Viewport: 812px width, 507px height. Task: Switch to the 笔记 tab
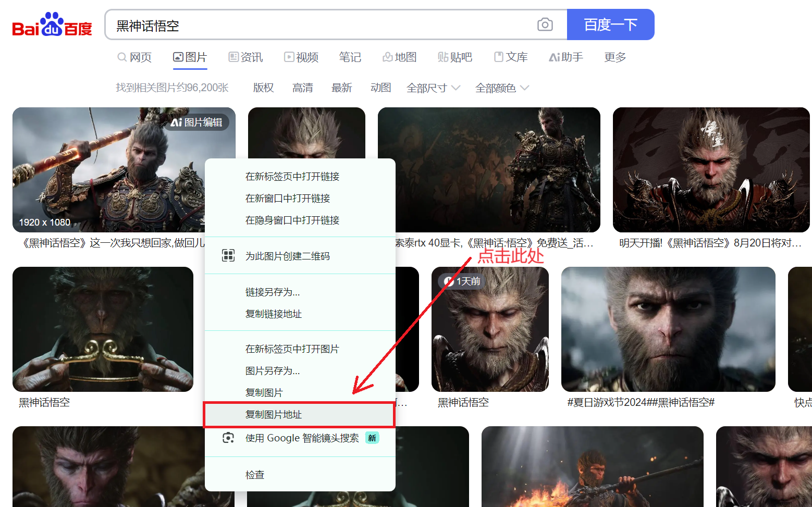(x=350, y=57)
